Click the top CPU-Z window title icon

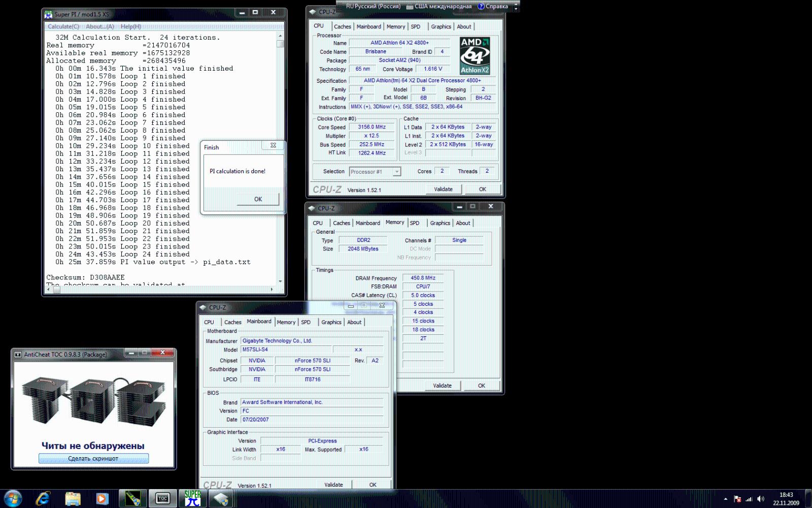coord(312,12)
